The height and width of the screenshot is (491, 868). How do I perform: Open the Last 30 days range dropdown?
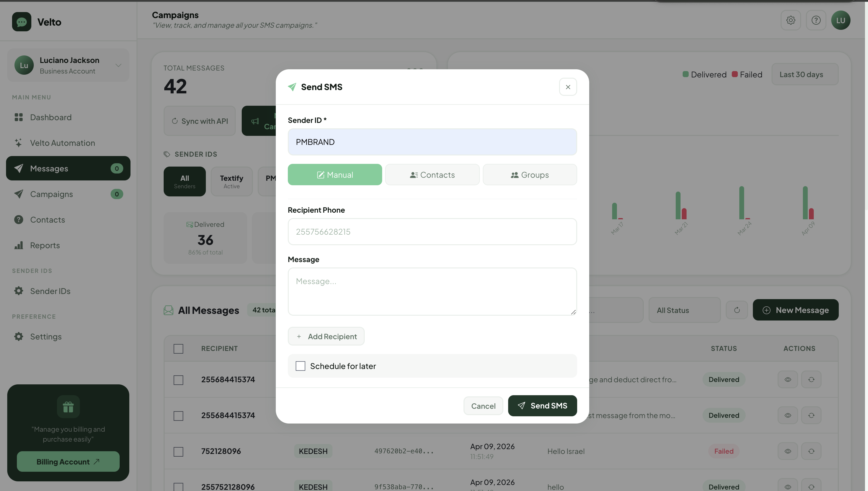point(805,74)
